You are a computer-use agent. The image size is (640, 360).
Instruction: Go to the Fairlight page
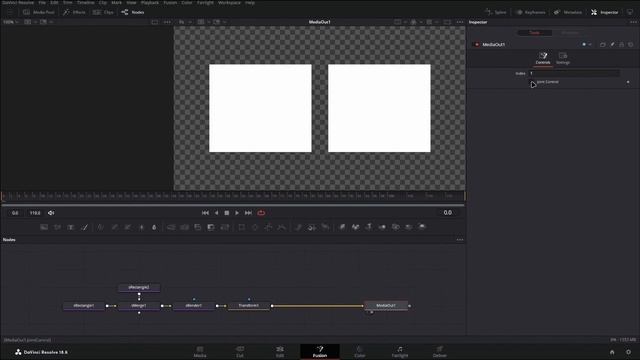(x=400, y=351)
